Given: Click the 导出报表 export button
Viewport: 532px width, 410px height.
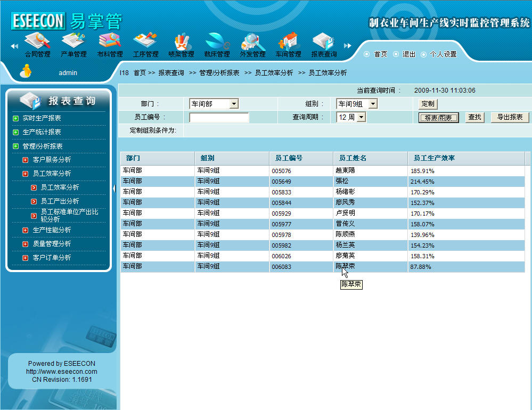Looking at the screenshot, I should tap(510, 118).
